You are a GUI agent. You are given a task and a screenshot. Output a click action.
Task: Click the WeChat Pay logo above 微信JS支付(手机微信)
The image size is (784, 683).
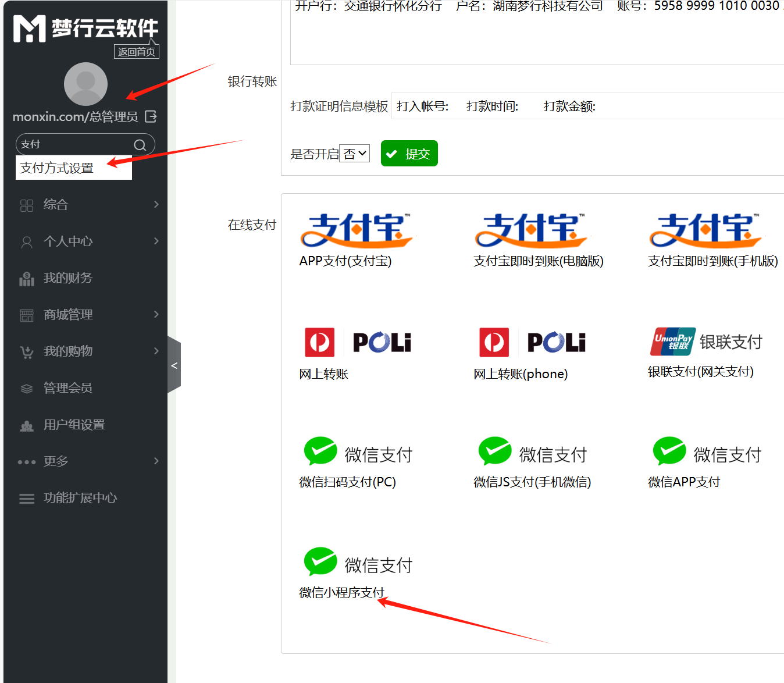pos(533,452)
